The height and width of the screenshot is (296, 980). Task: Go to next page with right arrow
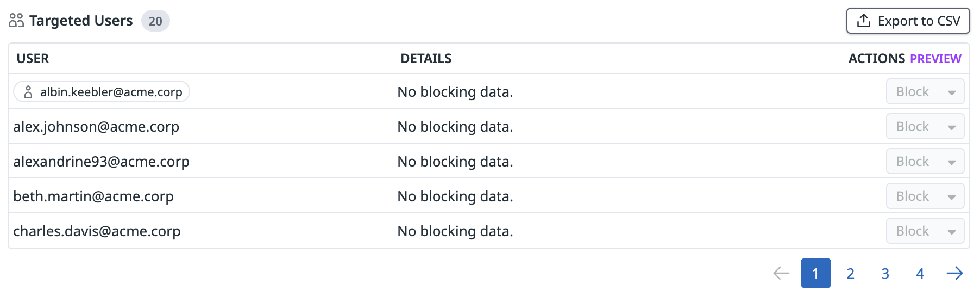pos(954,273)
